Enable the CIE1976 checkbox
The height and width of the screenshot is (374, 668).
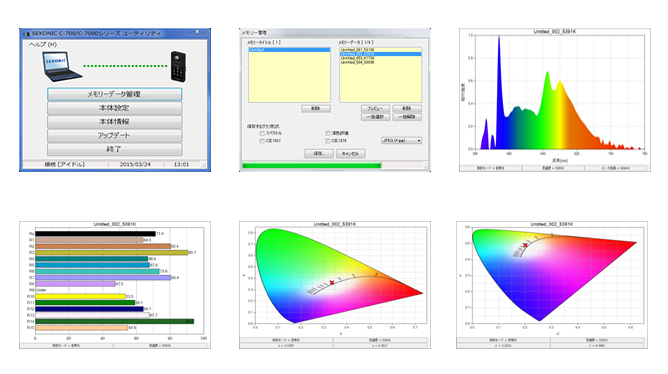328,141
